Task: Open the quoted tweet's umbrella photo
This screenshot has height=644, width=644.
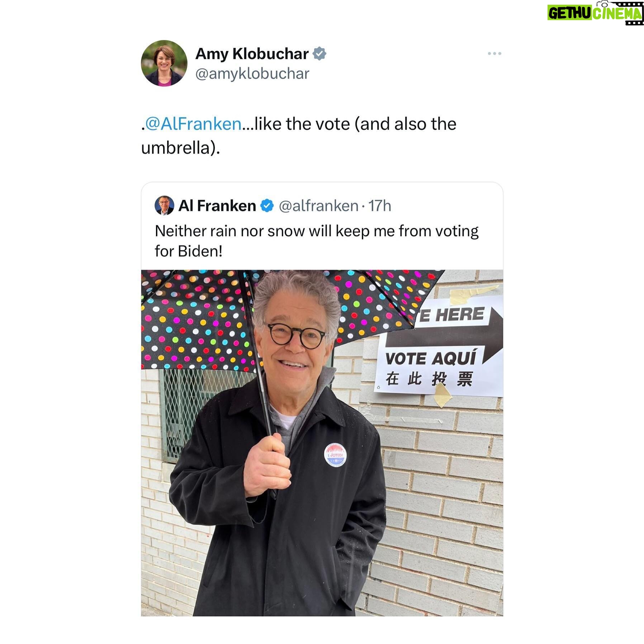Action: pyautogui.click(x=322, y=443)
